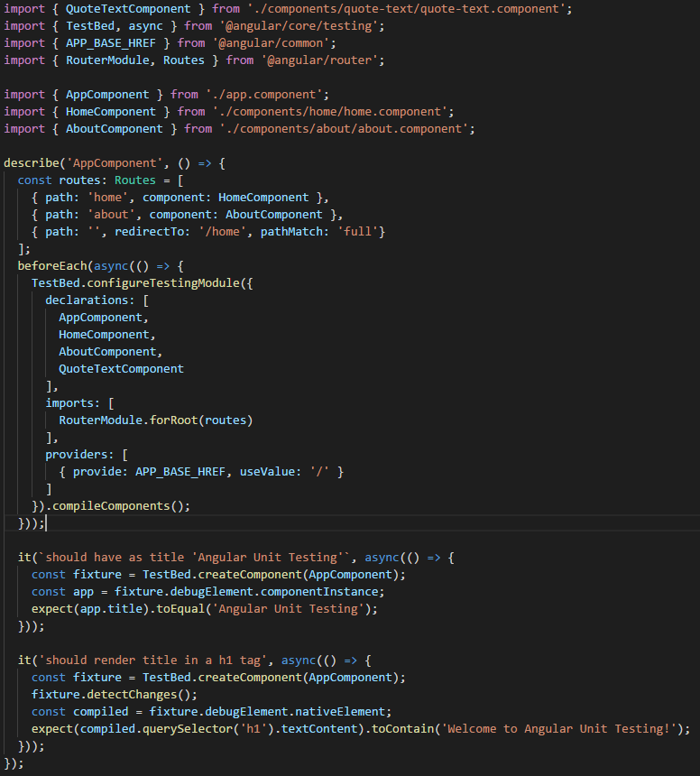Click 'APP_BASE_HREF' in the import statement
The image size is (700, 776).
[111, 43]
